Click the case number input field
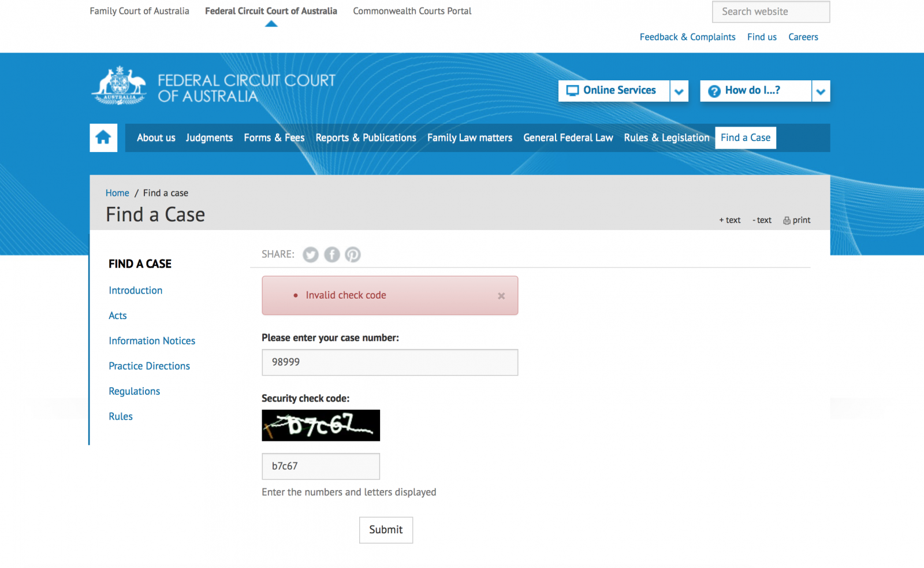This screenshot has height=568, width=924. 390,362
